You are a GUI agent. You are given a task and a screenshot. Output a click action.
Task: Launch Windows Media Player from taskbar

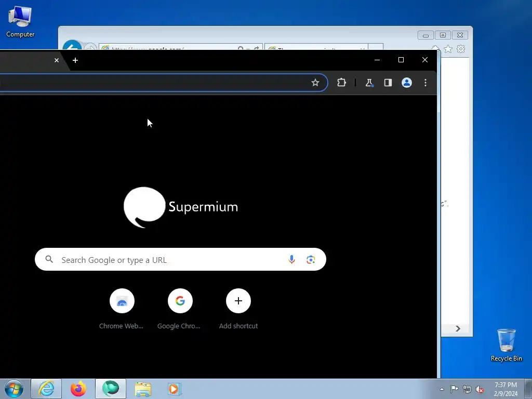[175, 389]
